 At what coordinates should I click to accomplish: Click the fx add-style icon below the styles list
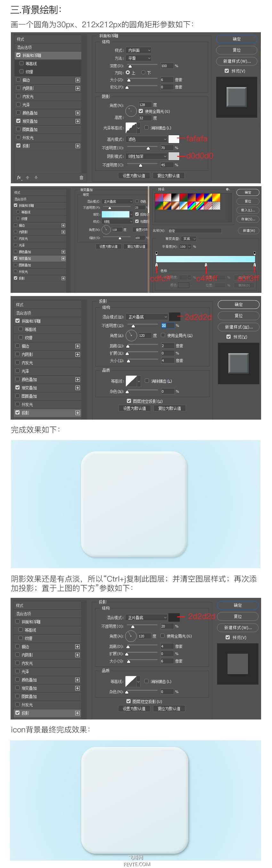click(19, 178)
